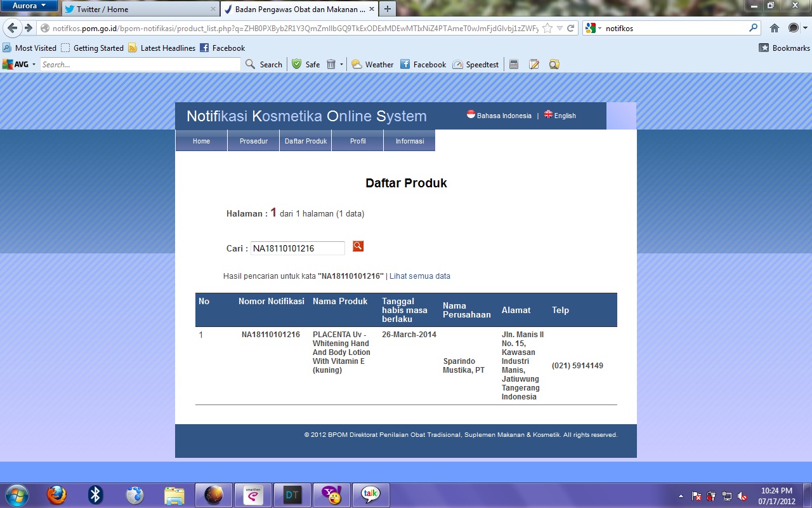Screen dimensions: 812x508
Task: Click the AVG Search text field
Action: pyautogui.click(x=140, y=64)
